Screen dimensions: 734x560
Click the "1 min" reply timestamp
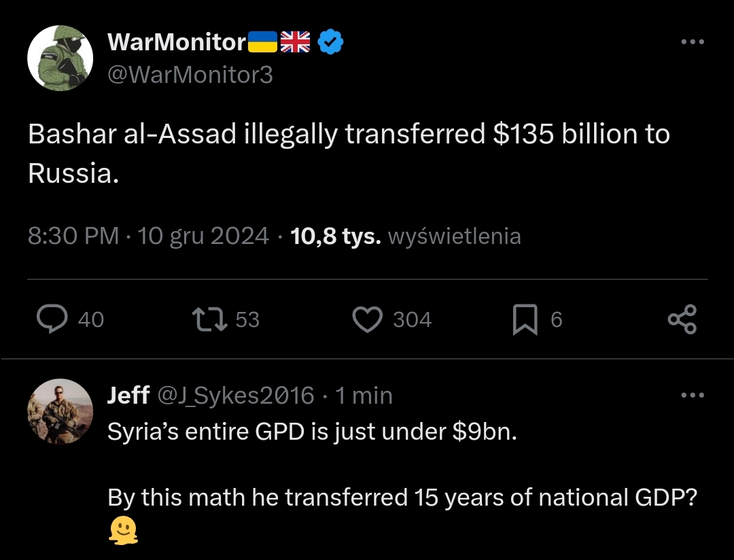tap(364, 395)
